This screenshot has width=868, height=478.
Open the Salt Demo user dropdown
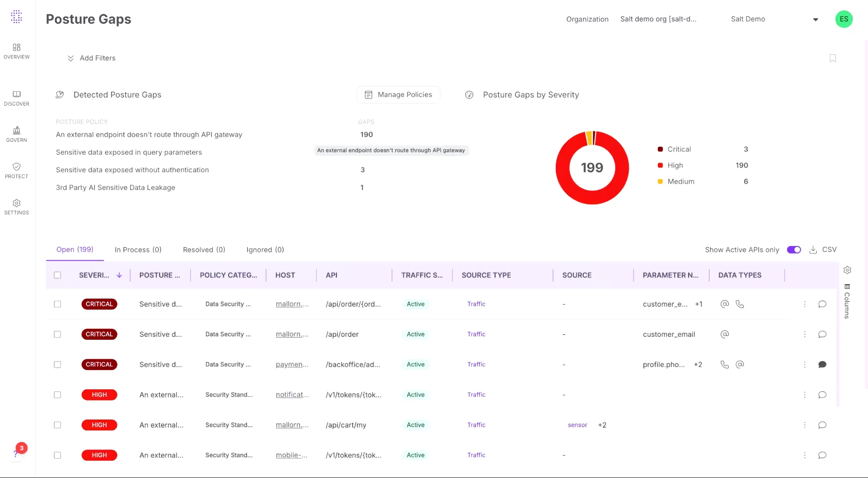[x=815, y=19]
